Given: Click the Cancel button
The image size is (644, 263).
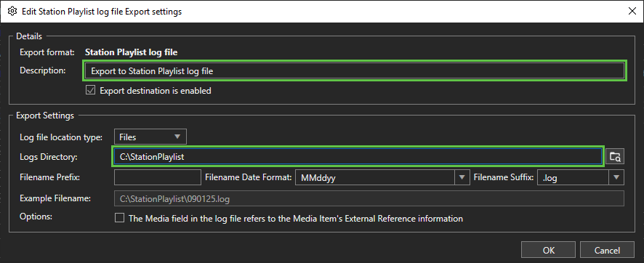Looking at the screenshot, I should pyautogui.click(x=607, y=250).
